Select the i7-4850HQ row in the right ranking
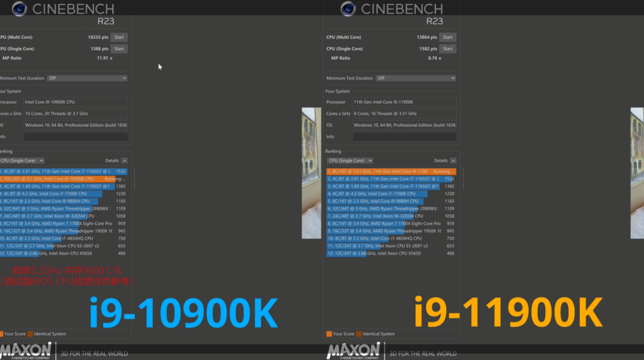 [x=391, y=239]
